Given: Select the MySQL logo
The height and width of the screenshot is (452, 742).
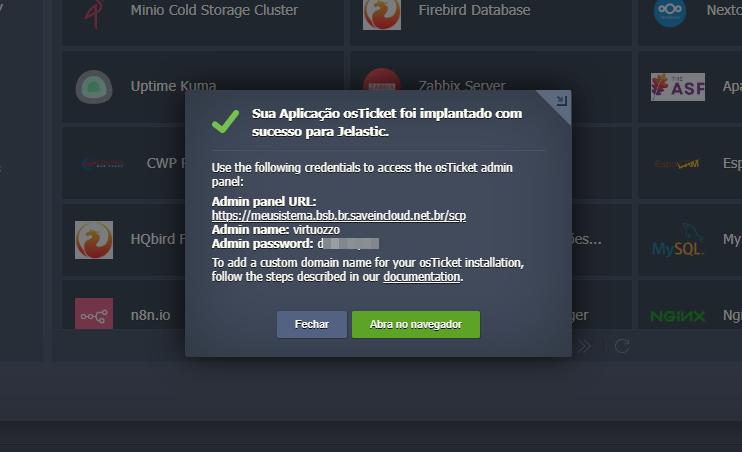Looking at the screenshot, I should click(x=678, y=241).
